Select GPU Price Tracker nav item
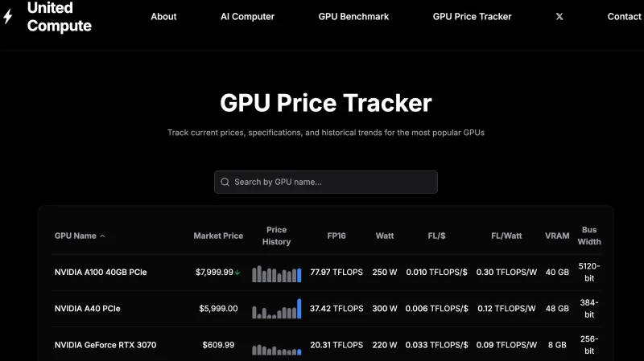Image resolution: width=644 pixels, height=361 pixels. 473,17
